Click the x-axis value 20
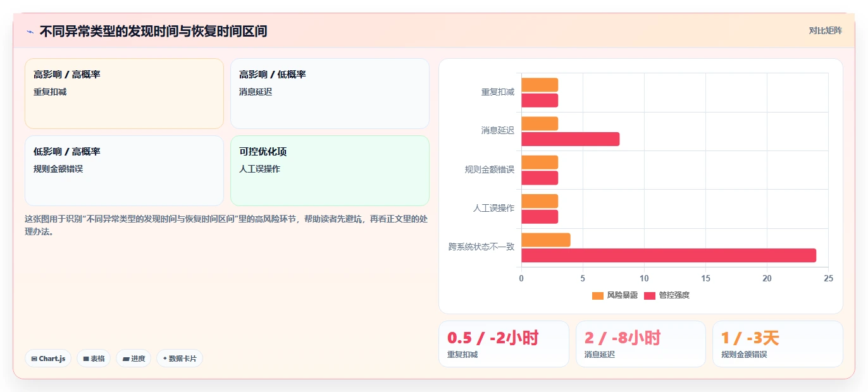Viewport: 868px width, 392px height. pos(767,278)
